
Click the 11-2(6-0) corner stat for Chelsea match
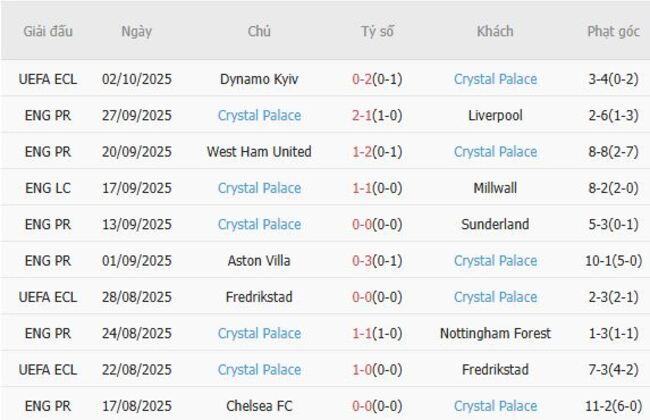[613, 406]
